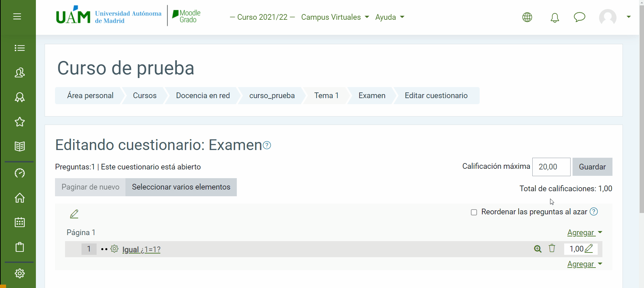Open user profile dropdown arrow
This screenshot has width=644, height=288.
[x=629, y=17]
